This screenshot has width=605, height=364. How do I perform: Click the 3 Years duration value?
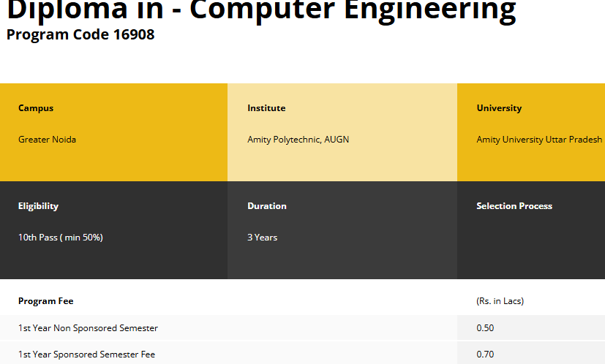(262, 238)
